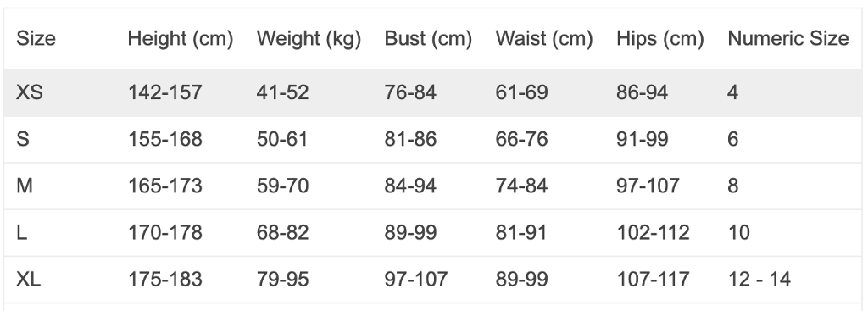Click the Numeric Size column header

788,39
